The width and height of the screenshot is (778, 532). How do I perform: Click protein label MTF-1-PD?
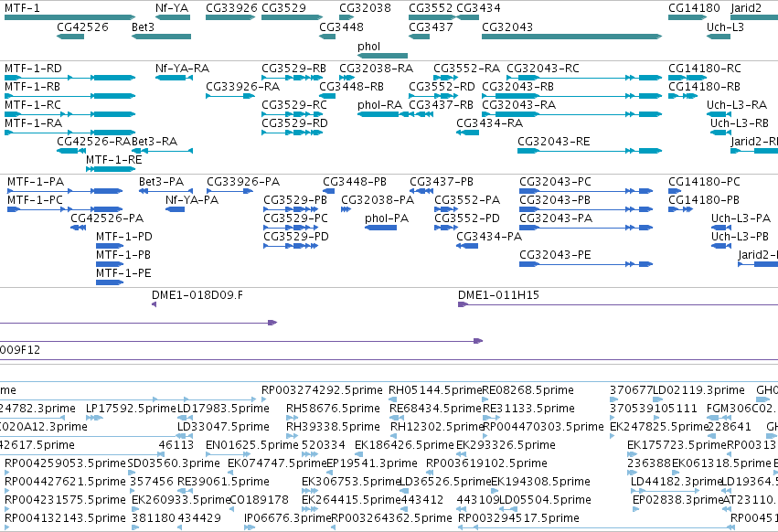click(x=124, y=236)
